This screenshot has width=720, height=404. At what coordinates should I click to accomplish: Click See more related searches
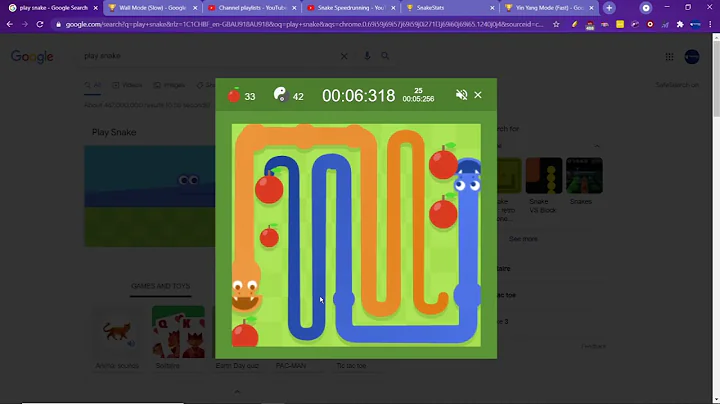(x=523, y=239)
